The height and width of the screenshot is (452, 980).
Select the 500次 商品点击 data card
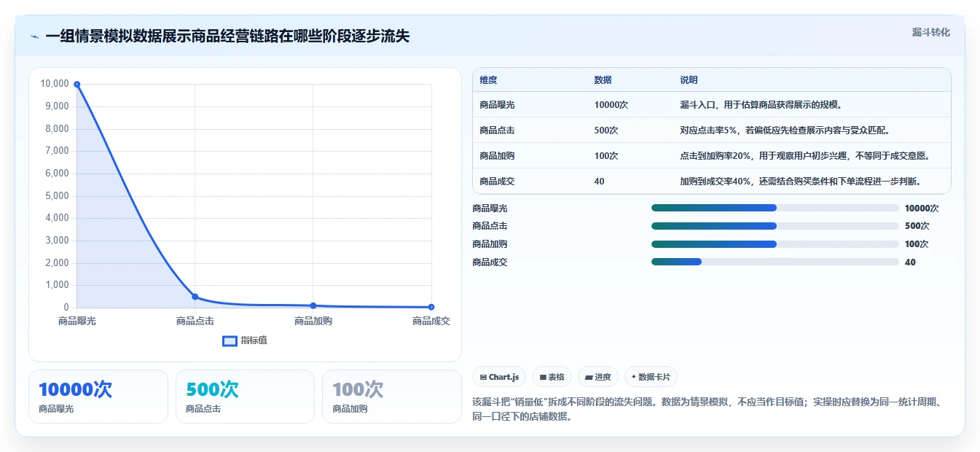click(245, 397)
